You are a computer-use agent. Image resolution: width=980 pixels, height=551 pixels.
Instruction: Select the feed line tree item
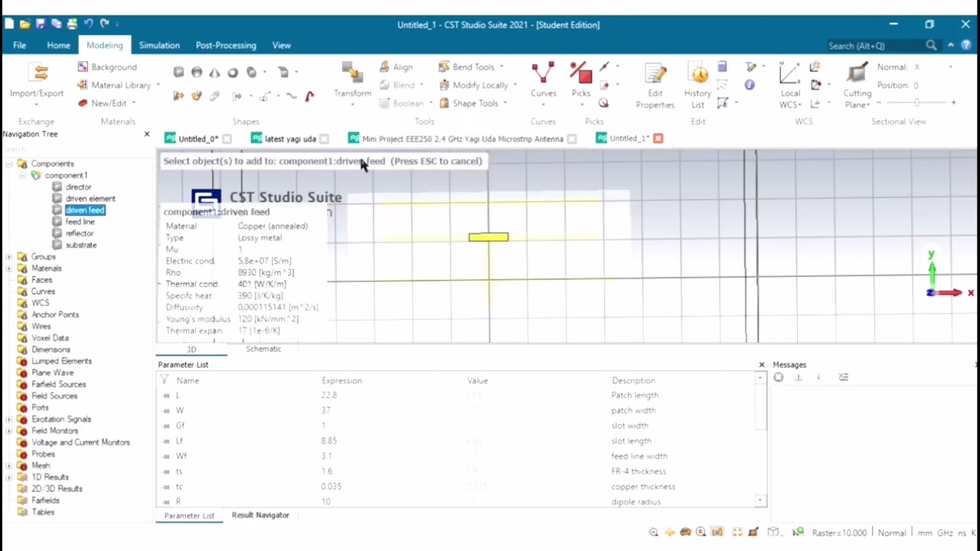(80, 222)
